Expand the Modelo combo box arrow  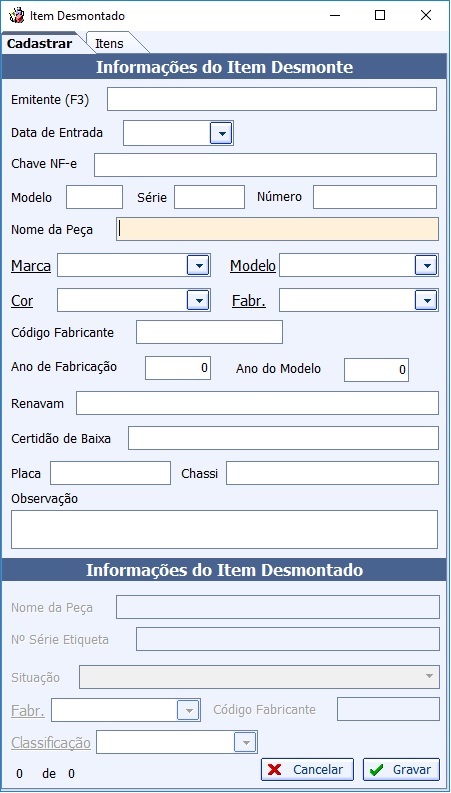pos(426,265)
